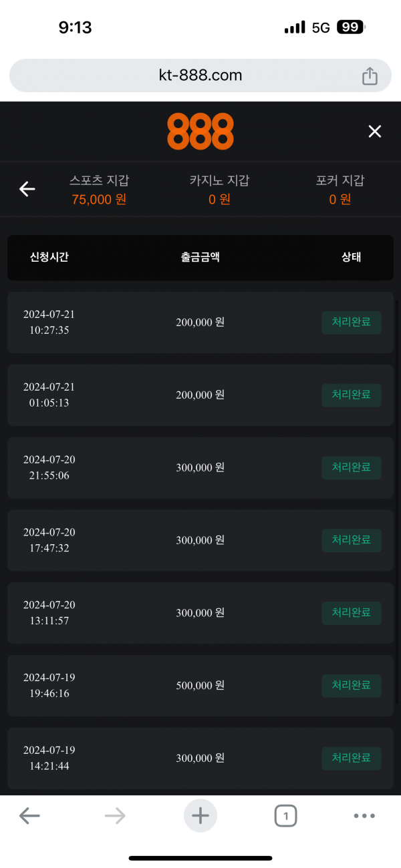Screen dimensions: 401x868
Task: Open the browser more options menu
Action: (x=364, y=815)
